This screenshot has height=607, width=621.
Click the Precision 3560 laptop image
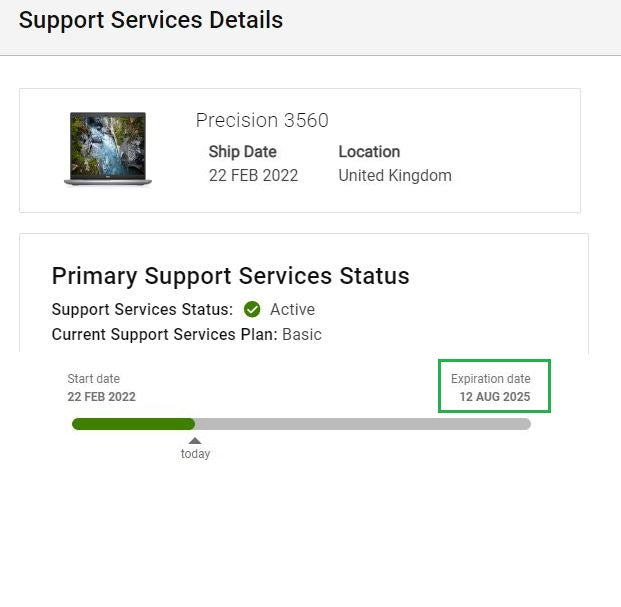[x=108, y=148]
